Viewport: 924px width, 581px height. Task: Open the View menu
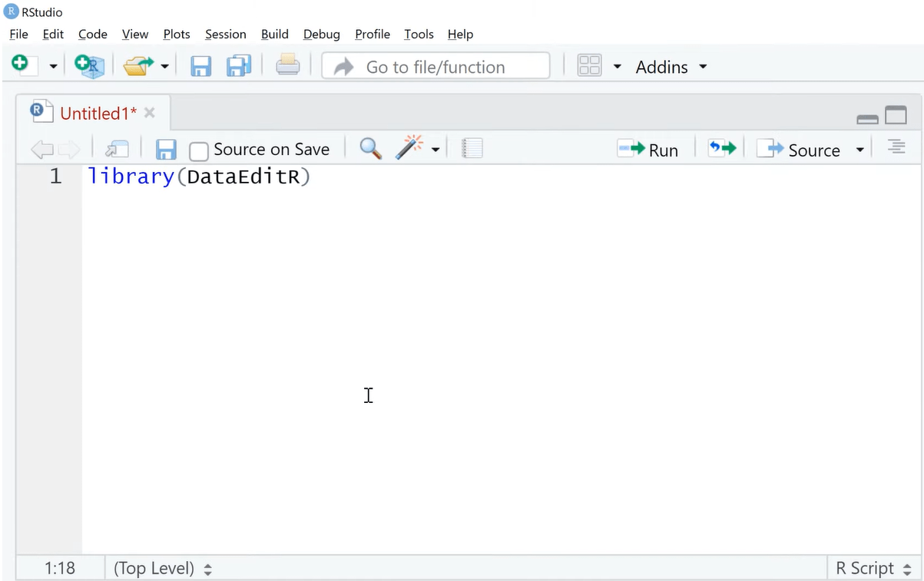click(x=135, y=34)
